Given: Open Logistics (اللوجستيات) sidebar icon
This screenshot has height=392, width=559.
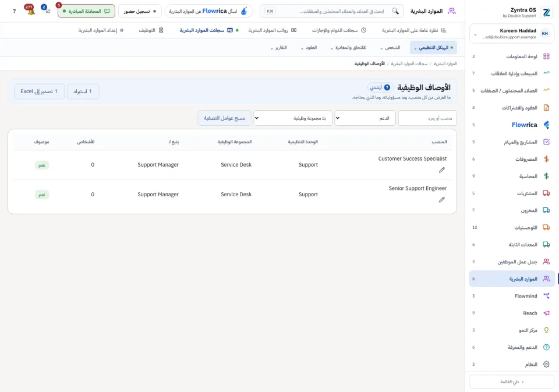Looking at the screenshot, I should click(x=546, y=227).
